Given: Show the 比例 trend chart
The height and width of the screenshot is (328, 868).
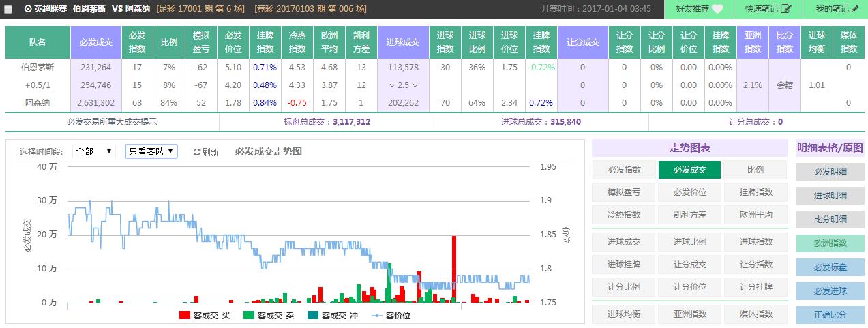Looking at the screenshot, I should (x=755, y=170).
